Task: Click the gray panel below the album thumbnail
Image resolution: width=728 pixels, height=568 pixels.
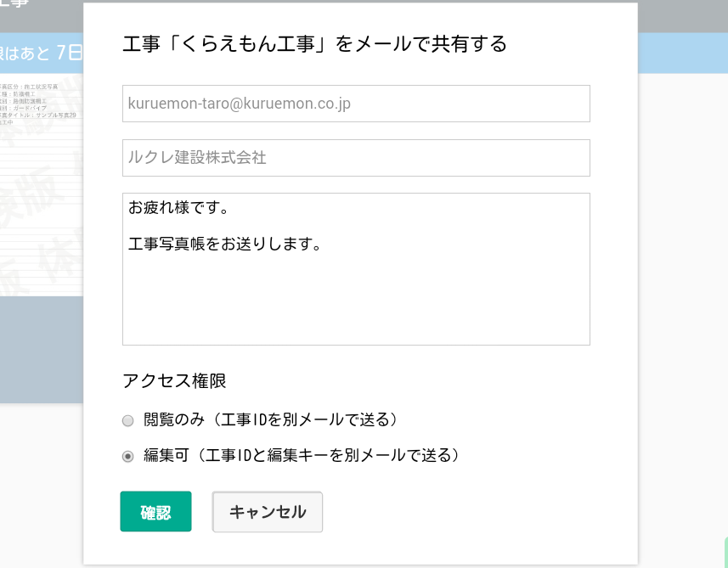Action: [42, 350]
